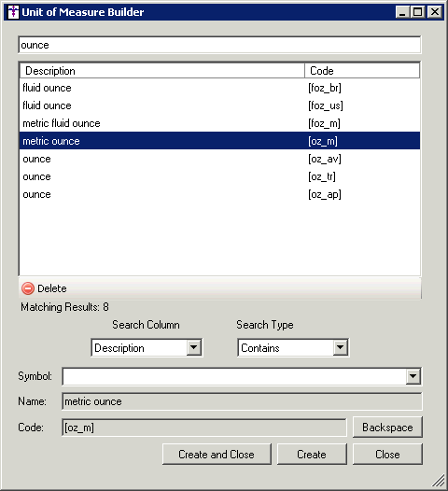The height and width of the screenshot is (491, 448).
Task: Click the Backspace button
Action: coord(387,428)
